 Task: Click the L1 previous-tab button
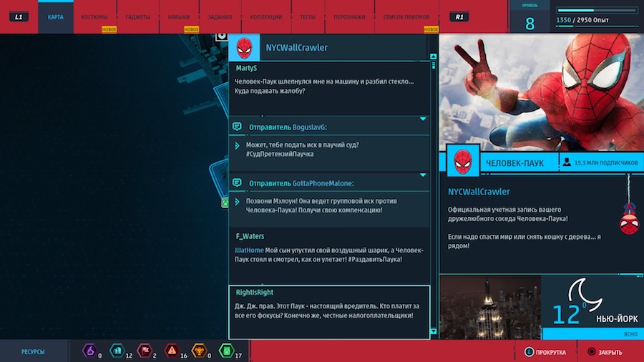[19, 17]
